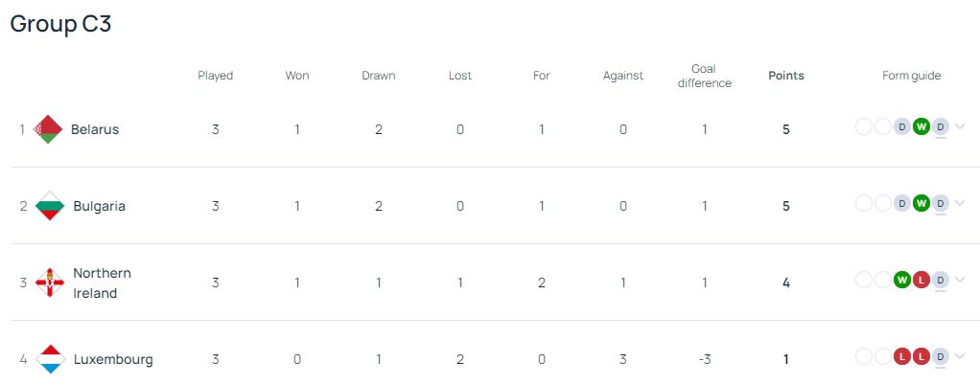Screen dimensions: 980x385
Task: Click the Points column header
Action: pyautogui.click(x=786, y=76)
